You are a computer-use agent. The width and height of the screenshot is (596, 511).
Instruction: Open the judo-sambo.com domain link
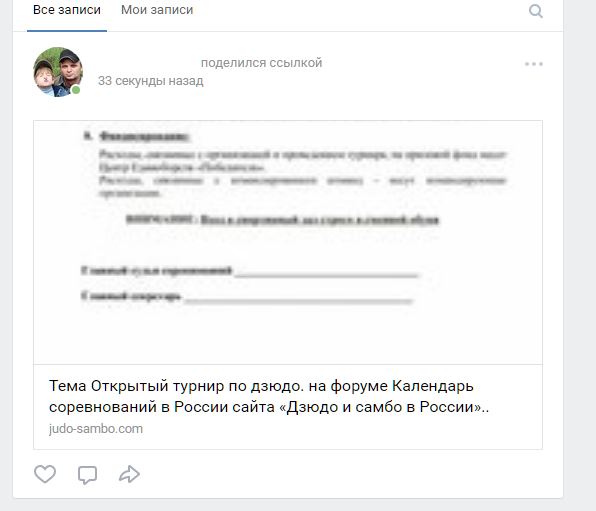pos(96,429)
